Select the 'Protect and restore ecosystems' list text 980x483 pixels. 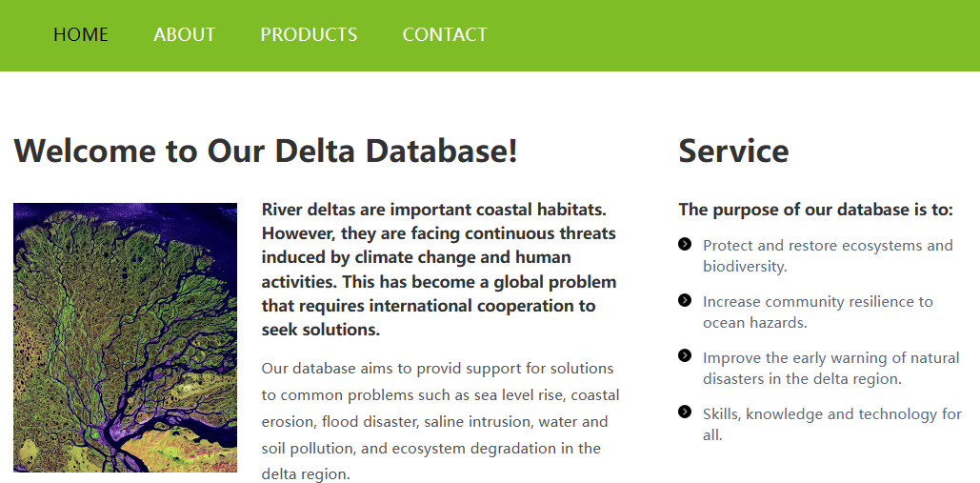pyautogui.click(x=827, y=255)
